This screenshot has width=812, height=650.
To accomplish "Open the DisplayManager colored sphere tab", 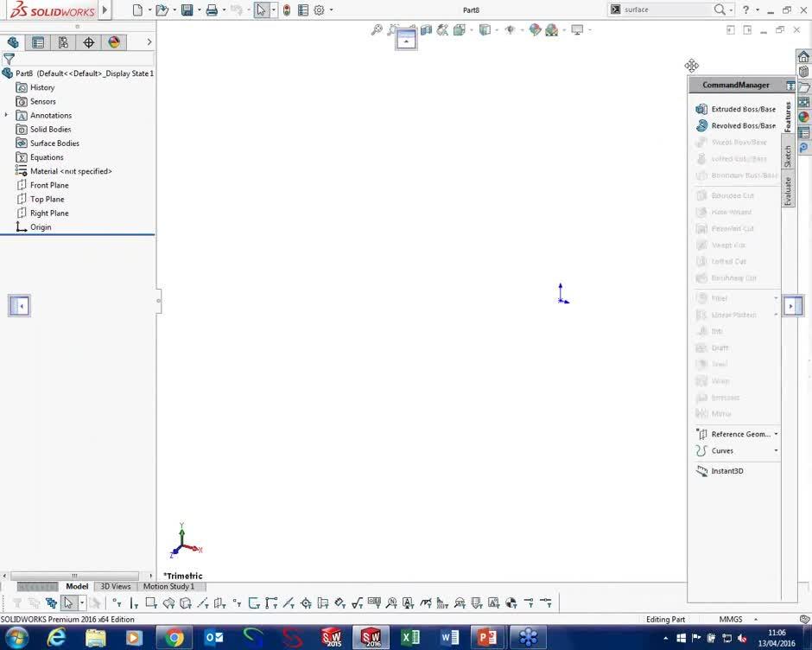I will [113, 41].
